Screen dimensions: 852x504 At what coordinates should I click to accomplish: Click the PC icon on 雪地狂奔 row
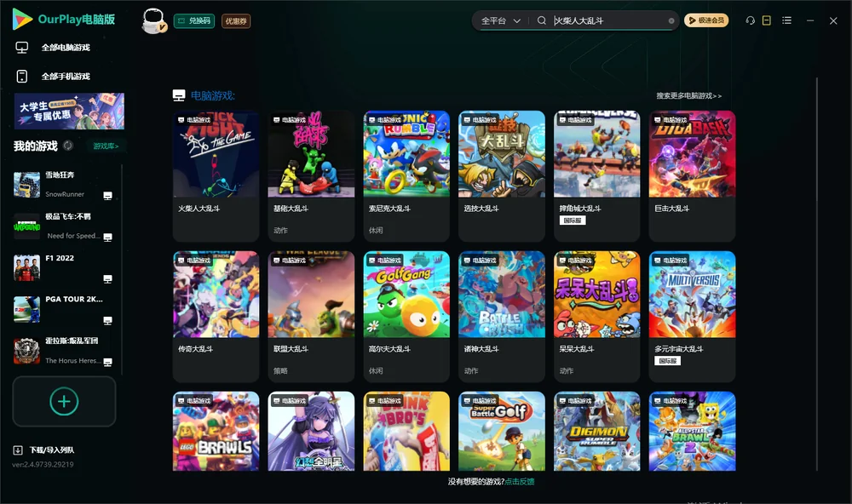(107, 196)
